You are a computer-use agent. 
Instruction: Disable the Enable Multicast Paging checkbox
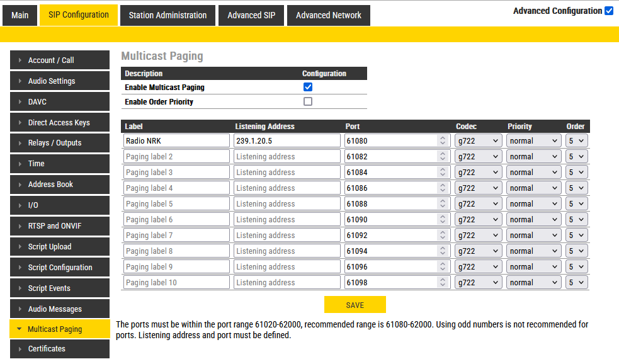point(308,88)
